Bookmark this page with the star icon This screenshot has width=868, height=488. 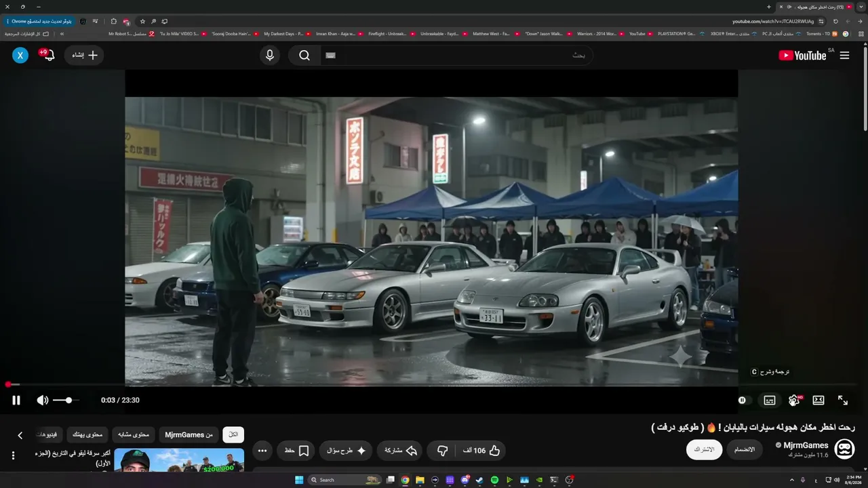tap(142, 21)
